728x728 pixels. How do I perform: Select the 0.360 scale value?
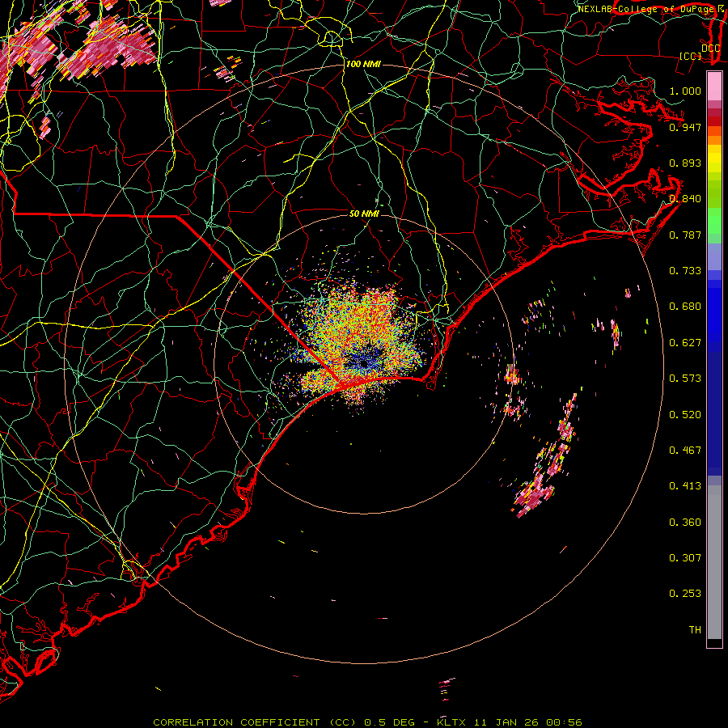(x=685, y=522)
